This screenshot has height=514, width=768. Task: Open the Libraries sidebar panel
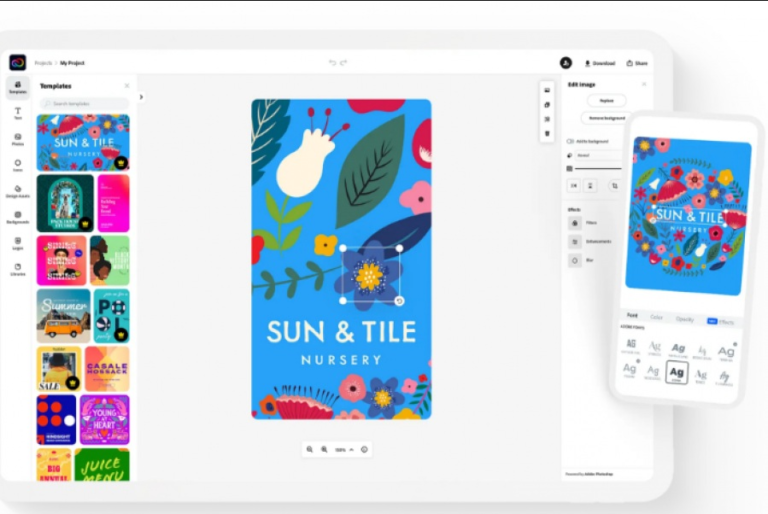17,269
